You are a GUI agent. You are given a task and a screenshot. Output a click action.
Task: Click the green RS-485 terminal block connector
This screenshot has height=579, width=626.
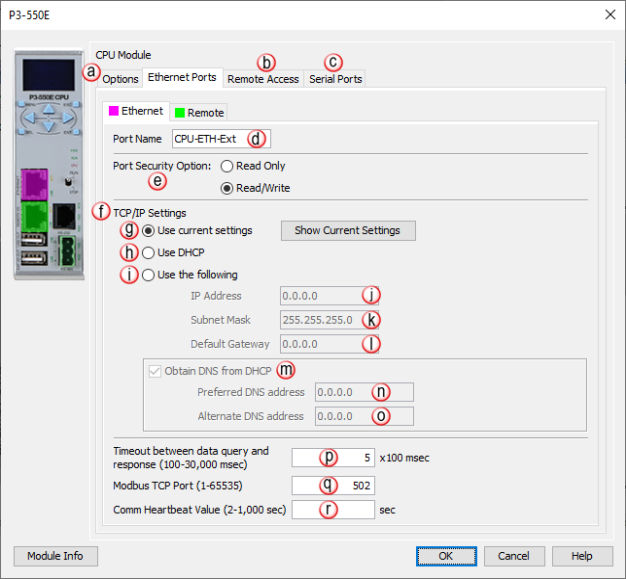pyautogui.click(x=64, y=251)
